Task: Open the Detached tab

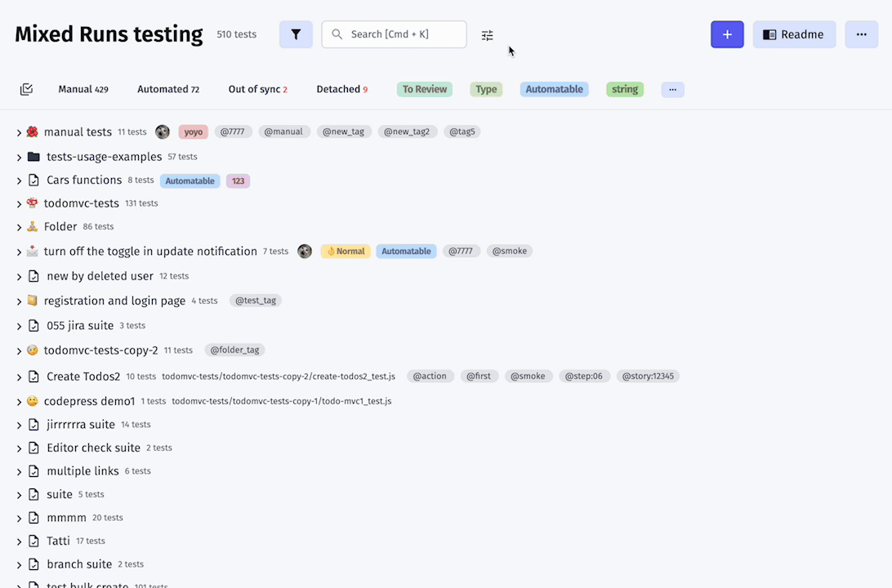Action: (342, 89)
